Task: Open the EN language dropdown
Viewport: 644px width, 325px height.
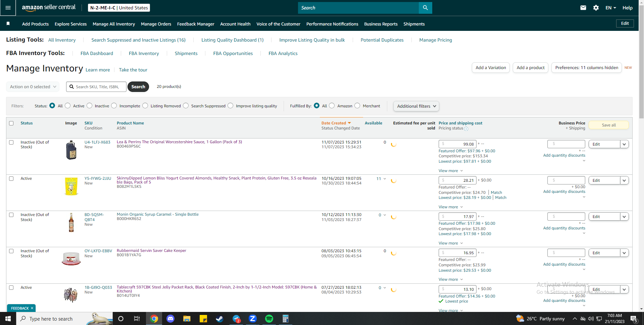Action: pyautogui.click(x=610, y=8)
